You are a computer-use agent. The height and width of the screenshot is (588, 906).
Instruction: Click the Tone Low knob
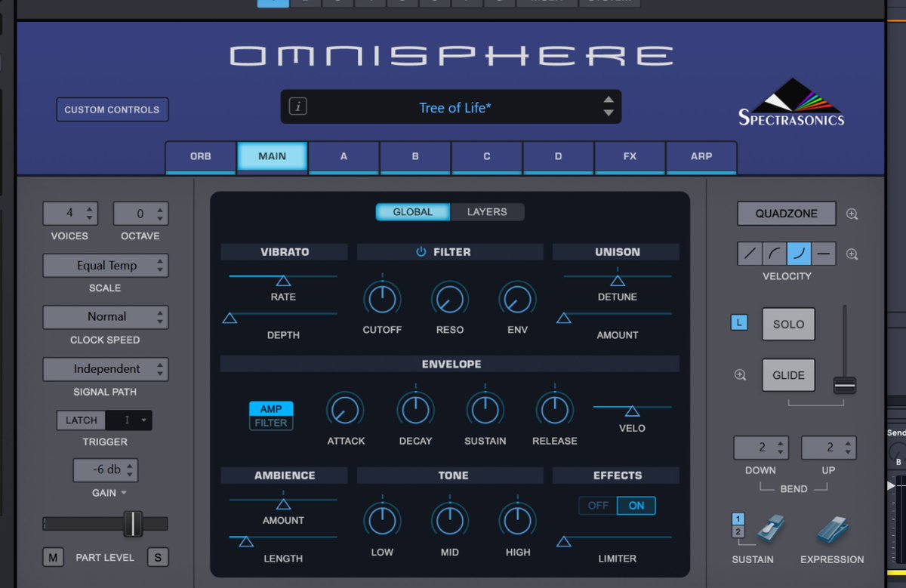(x=382, y=521)
